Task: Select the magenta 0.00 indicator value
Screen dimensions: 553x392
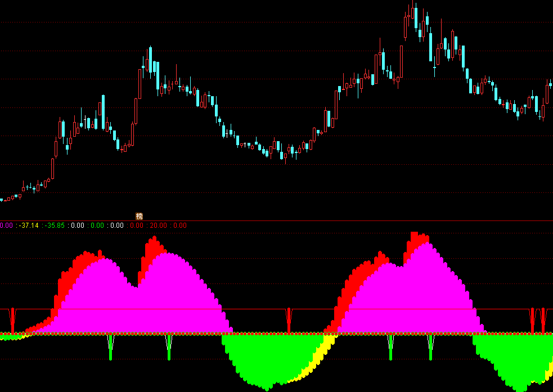Action: [6, 226]
